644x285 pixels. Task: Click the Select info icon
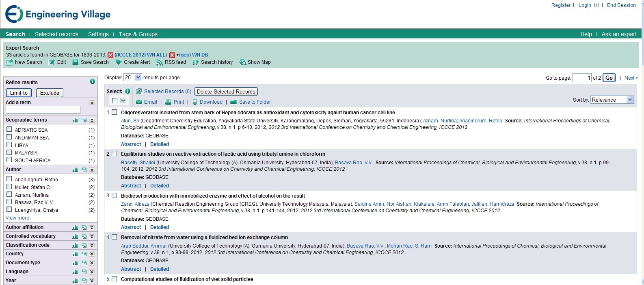128,91
